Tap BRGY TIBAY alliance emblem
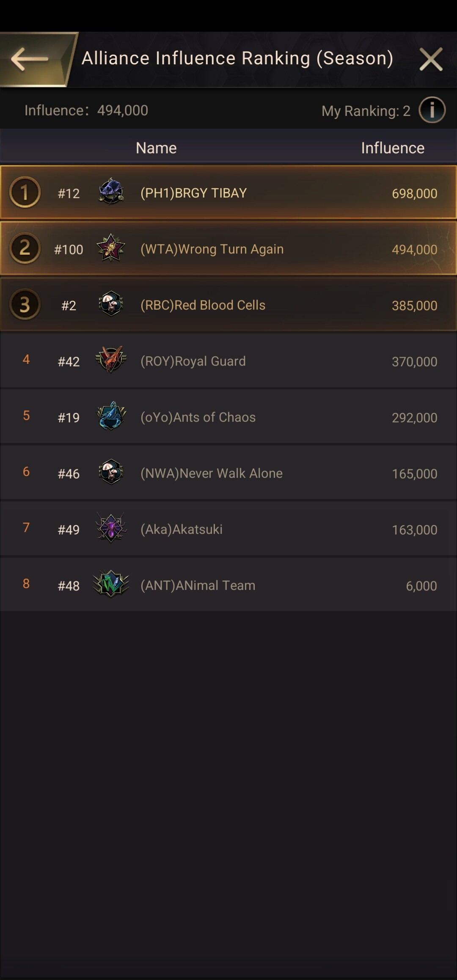 coord(111,192)
